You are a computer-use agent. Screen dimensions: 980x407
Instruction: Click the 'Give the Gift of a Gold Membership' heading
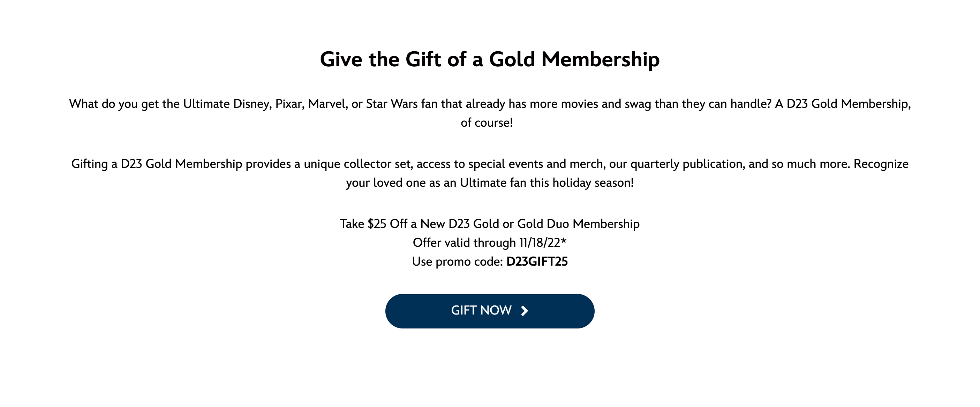coord(490,59)
